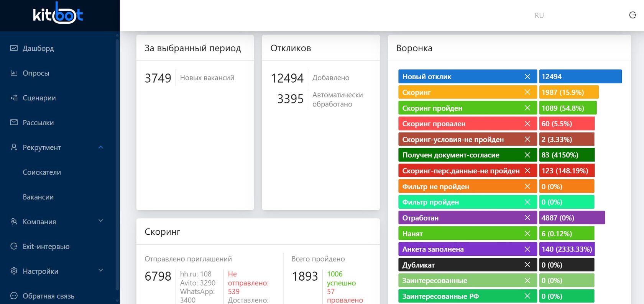Click the 140 (2333.33%) bar
644x304 pixels.
click(x=567, y=249)
